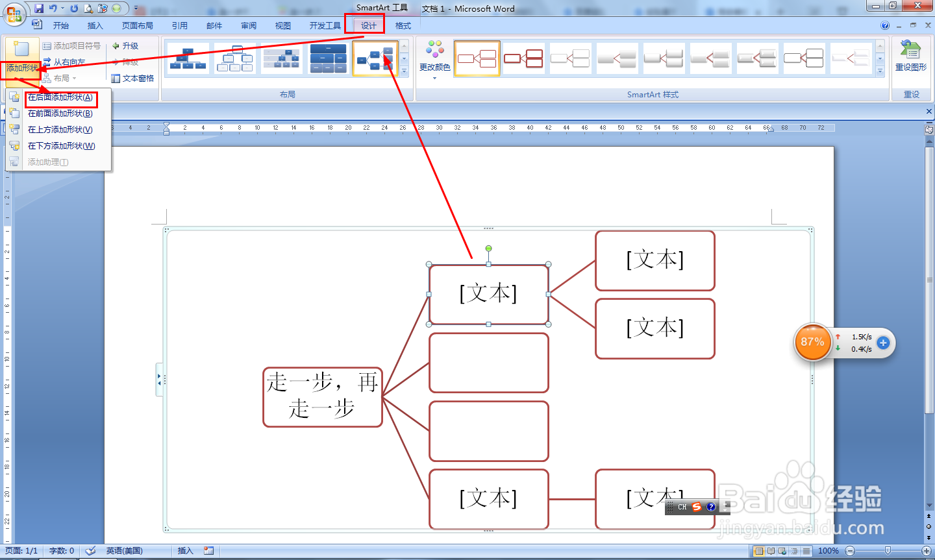
Task: Click 从右向左 direction button
Action: tap(64, 62)
